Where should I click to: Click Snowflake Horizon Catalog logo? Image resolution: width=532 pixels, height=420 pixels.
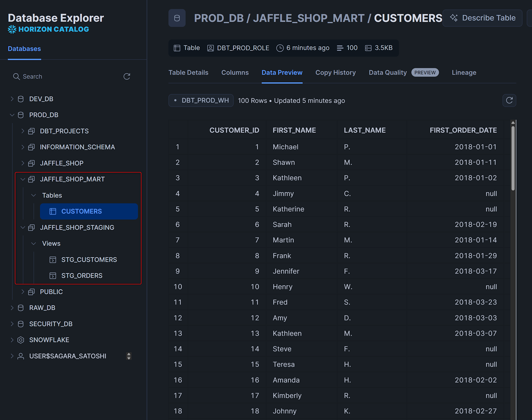(12, 29)
